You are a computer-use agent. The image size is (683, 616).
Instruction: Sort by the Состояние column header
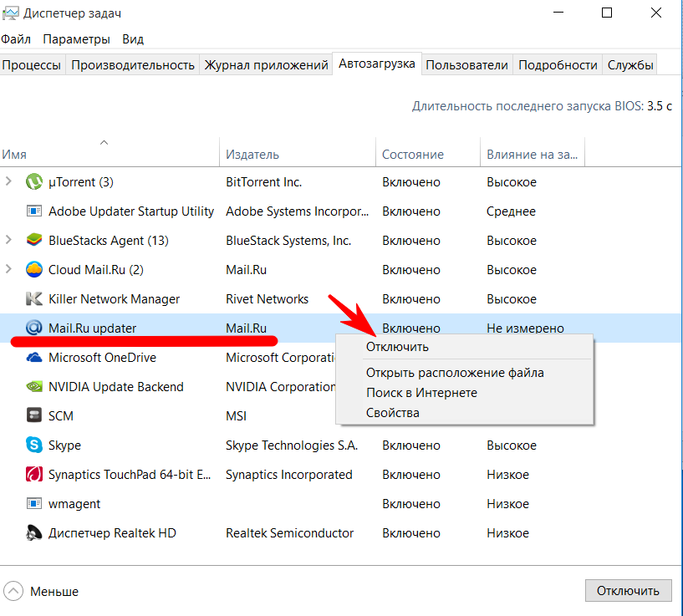tap(412, 155)
